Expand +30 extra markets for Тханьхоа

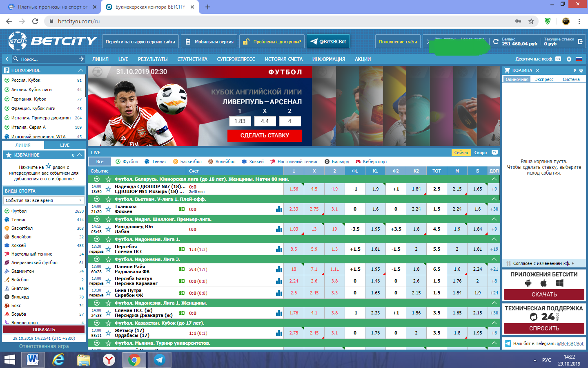[494, 209]
